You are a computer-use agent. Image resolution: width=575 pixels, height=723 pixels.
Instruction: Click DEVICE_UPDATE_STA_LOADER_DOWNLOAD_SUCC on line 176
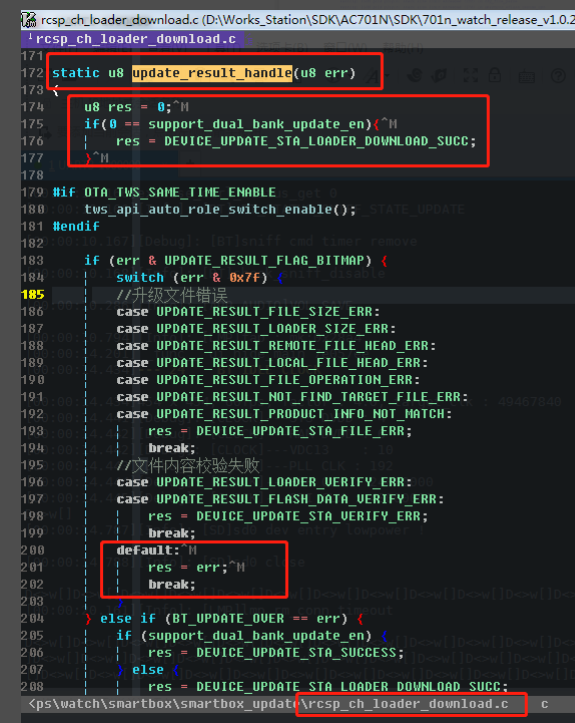316,141
